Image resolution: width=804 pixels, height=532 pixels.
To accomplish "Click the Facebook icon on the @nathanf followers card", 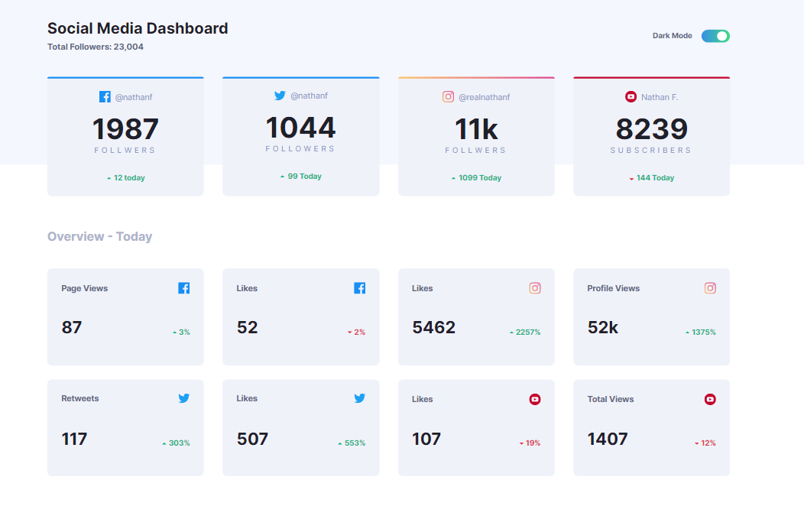I will click(x=105, y=96).
